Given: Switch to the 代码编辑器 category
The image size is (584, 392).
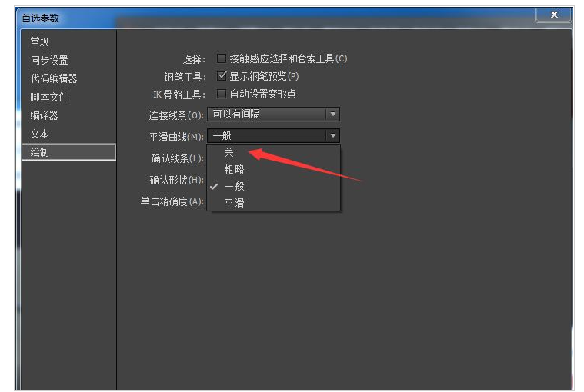Looking at the screenshot, I should [54, 78].
